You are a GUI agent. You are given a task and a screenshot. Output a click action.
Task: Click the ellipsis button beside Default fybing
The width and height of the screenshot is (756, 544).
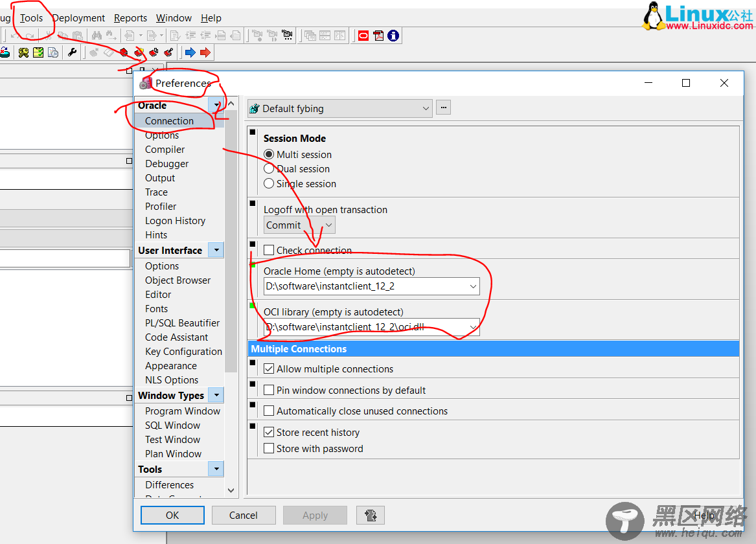(x=443, y=108)
